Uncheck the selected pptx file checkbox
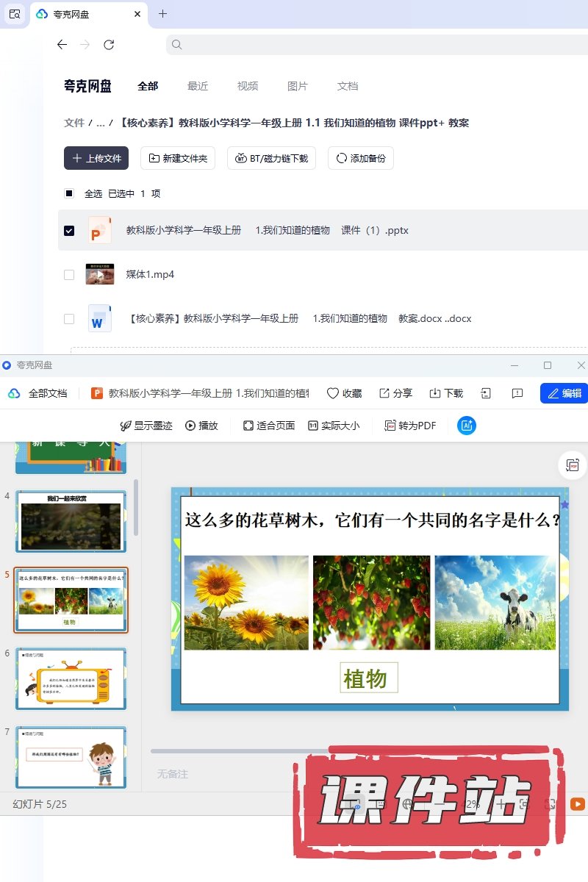Viewport: 588px width, 882px height. [69, 231]
